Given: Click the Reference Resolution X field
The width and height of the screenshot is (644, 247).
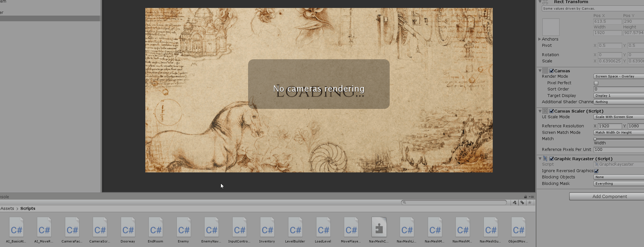Looking at the screenshot, I should click(x=610, y=126).
